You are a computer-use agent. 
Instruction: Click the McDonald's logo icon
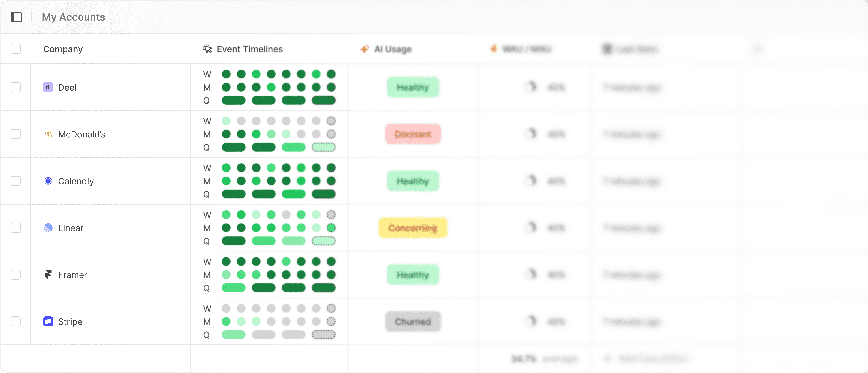(48, 134)
